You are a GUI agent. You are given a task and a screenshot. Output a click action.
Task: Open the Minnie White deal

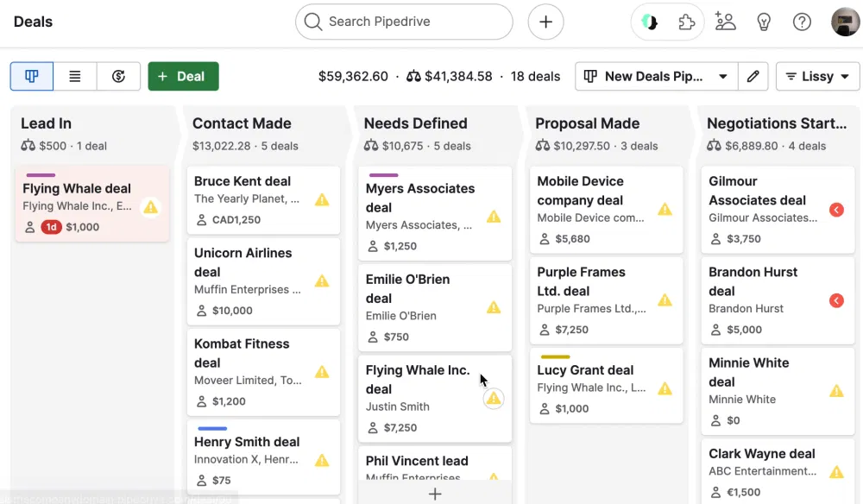point(778,391)
